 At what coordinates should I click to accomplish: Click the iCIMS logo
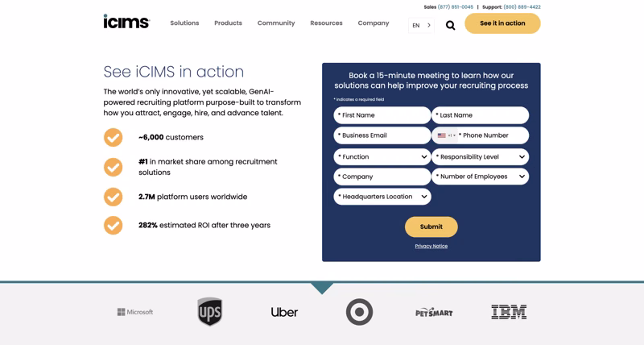point(126,22)
